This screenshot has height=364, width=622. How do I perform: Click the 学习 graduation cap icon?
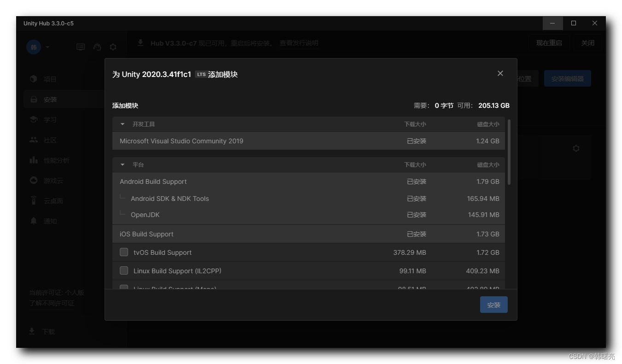click(34, 119)
